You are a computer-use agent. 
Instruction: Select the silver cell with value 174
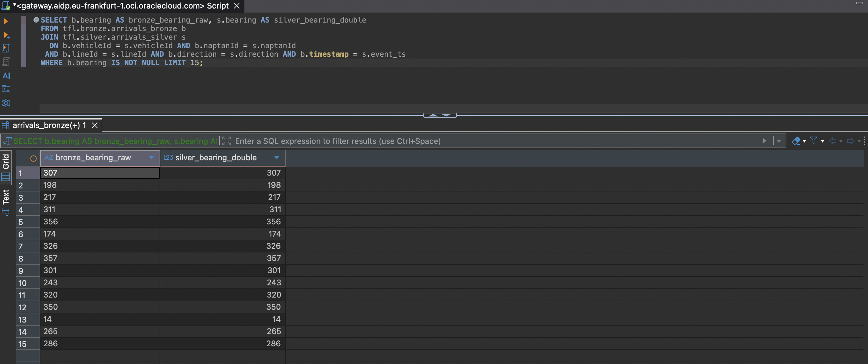point(222,234)
